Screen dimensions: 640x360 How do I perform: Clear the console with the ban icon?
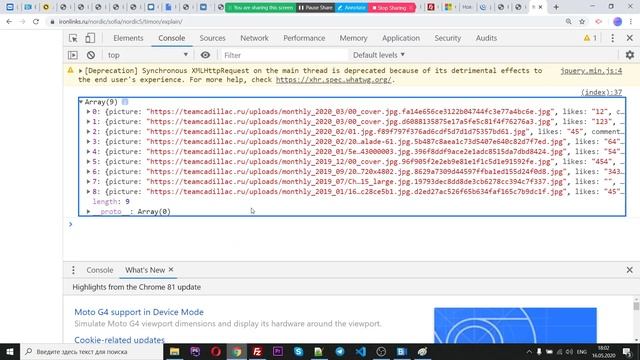[x=91, y=55]
